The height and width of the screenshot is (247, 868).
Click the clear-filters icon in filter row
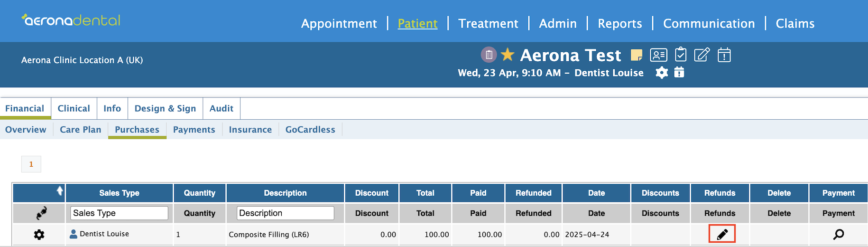coord(41,213)
